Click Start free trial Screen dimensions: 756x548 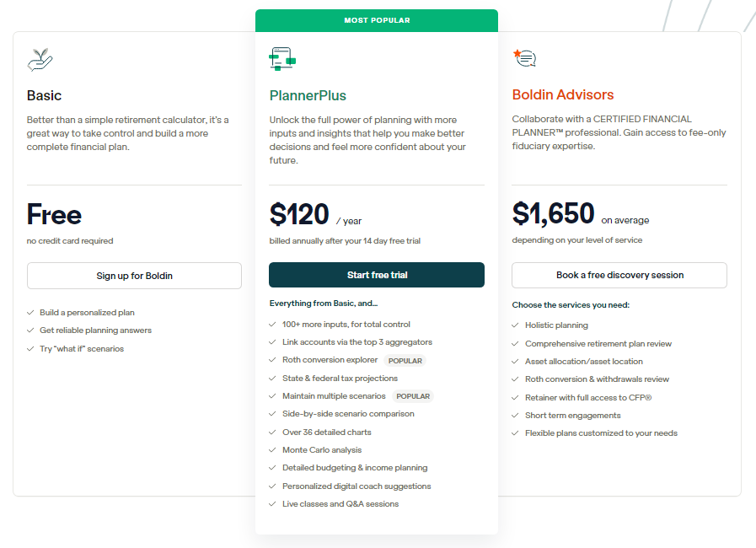(x=376, y=275)
